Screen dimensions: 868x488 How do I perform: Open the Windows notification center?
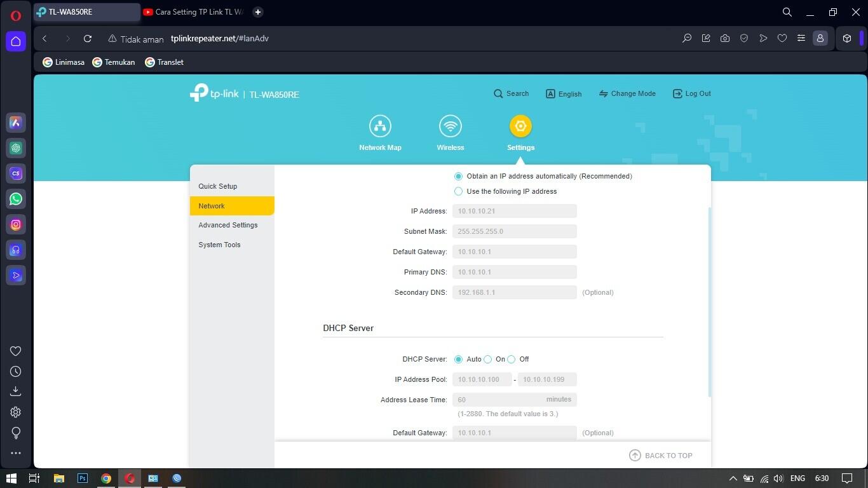[x=846, y=478]
